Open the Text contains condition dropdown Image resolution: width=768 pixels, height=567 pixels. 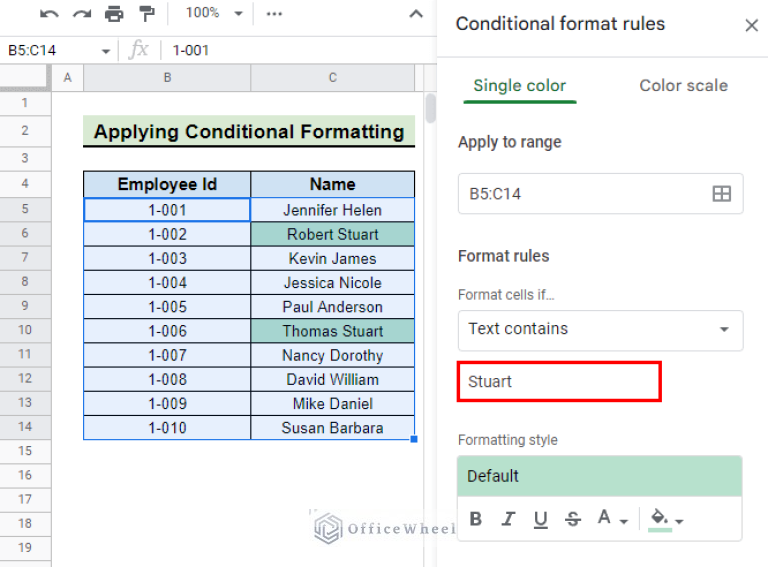coord(600,330)
